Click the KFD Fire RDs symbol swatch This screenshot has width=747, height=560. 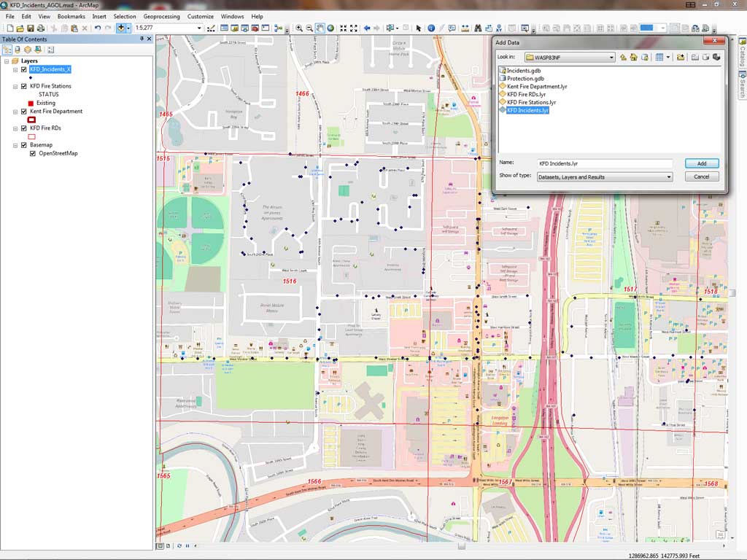(31, 136)
